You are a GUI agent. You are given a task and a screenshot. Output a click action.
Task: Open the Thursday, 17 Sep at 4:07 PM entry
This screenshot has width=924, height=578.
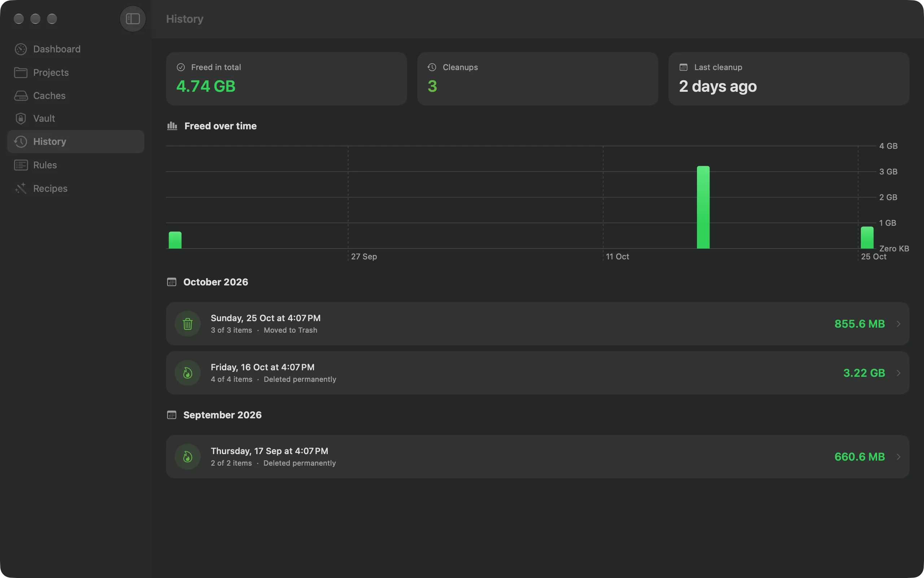click(x=537, y=456)
